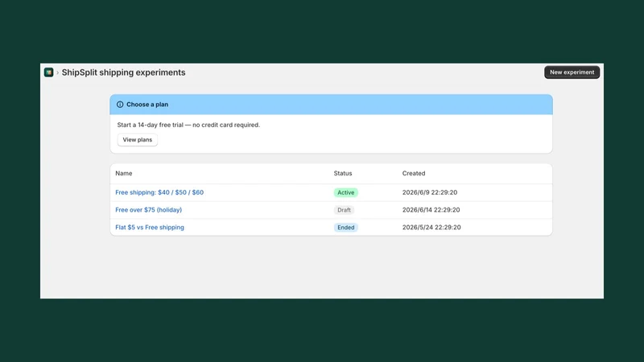The image size is (644, 362).
Task: Click the Status column header
Action: click(343, 173)
